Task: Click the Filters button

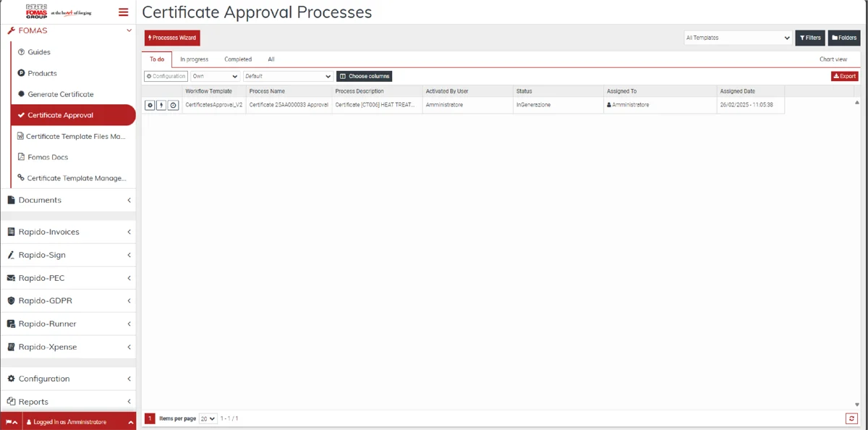Action: point(810,38)
